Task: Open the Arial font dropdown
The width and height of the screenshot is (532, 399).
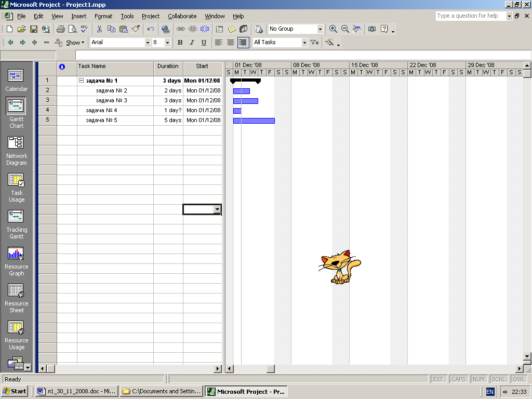Action: pyautogui.click(x=148, y=43)
